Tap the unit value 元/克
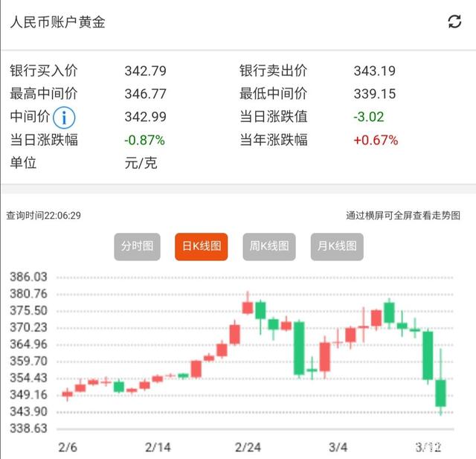476x459 pixels. pos(141,164)
